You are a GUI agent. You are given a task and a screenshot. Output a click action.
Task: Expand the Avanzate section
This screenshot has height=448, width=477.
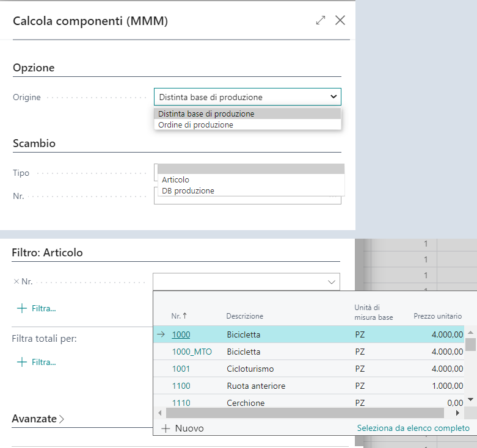coord(38,419)
